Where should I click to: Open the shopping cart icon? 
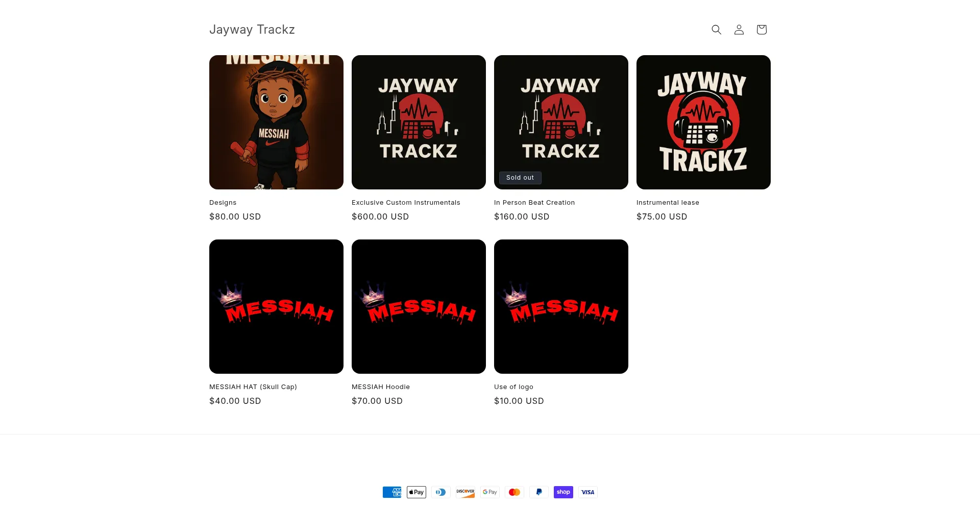(x=761, y=30)
